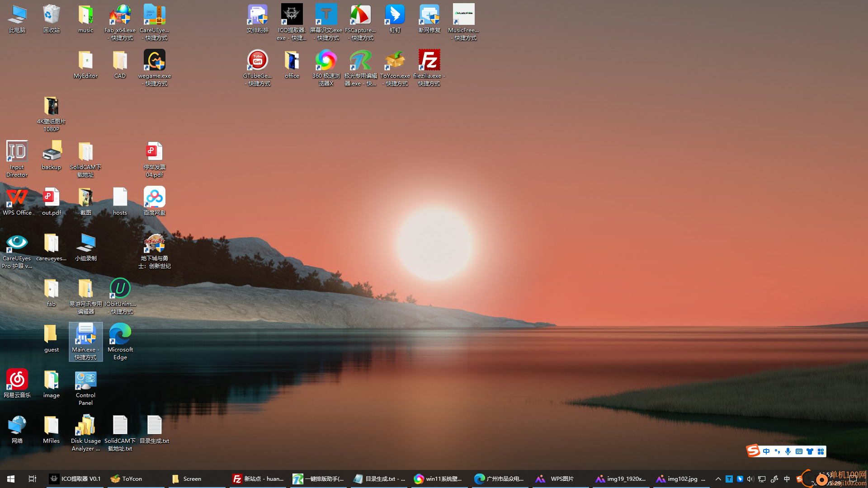Select the 目录生成.txt file

(155, 430)
